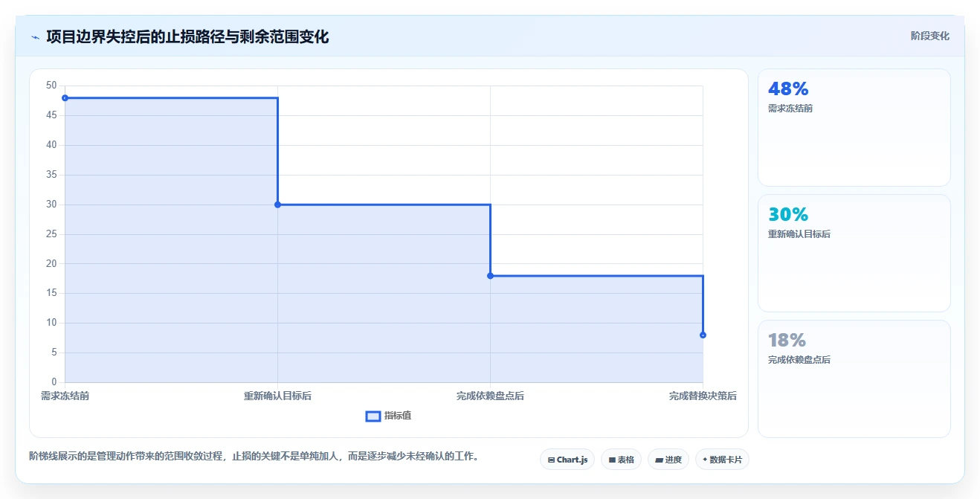This screenshot has width=980, height=499.
Task: Click the Chart.js tag
Action: tap(567, 460)
